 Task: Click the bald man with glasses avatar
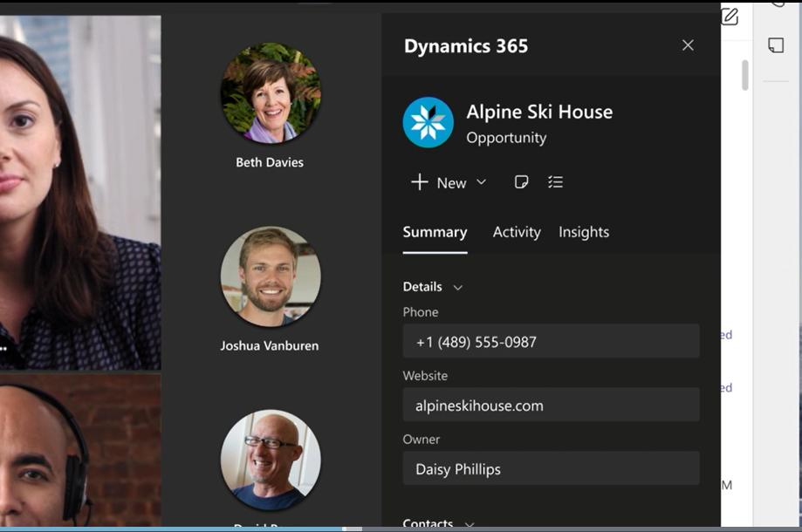pos(271,460)
